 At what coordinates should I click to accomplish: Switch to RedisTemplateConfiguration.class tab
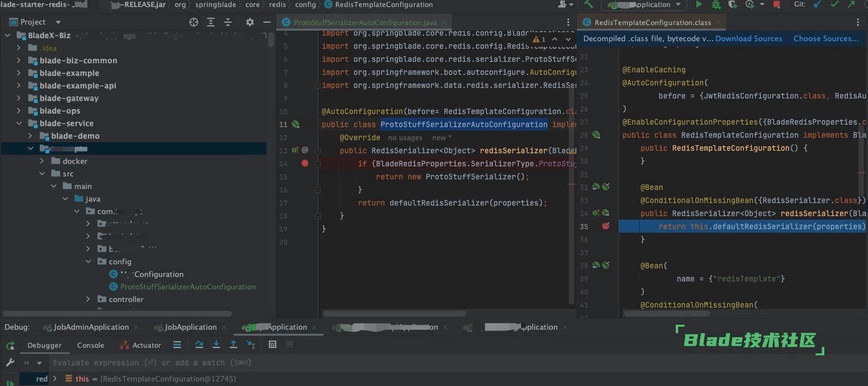tap(653, 23)
